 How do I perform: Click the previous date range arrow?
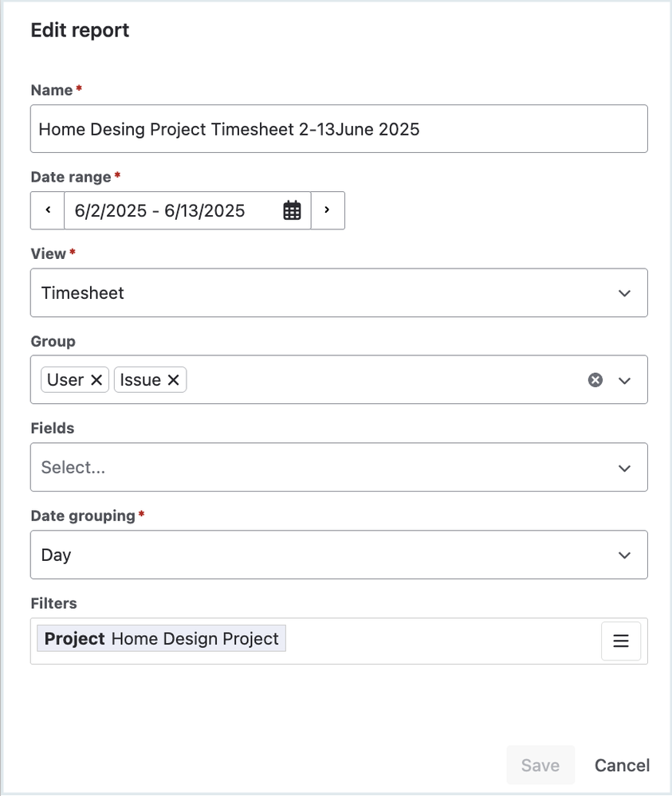pyautogui.click(x=48, y=210)
